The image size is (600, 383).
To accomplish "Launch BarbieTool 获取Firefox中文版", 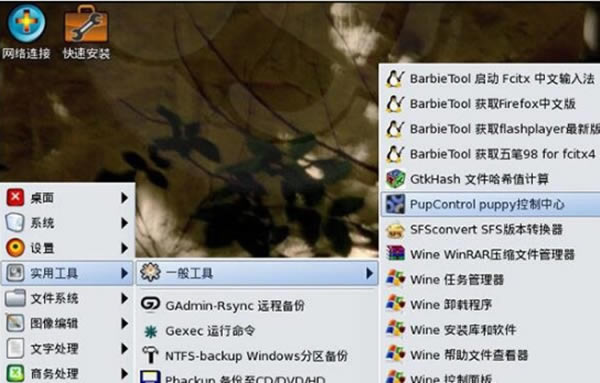I will tap(491, 104).
